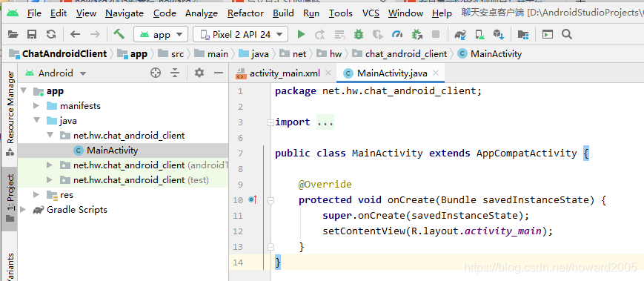Debug app with the green bug icon
The height and width of the screenshot is (281, 644).
click(x=359, y=35)
